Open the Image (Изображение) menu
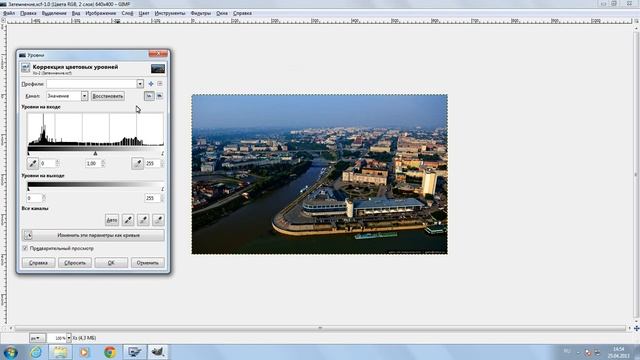 [x=100, y=13]
